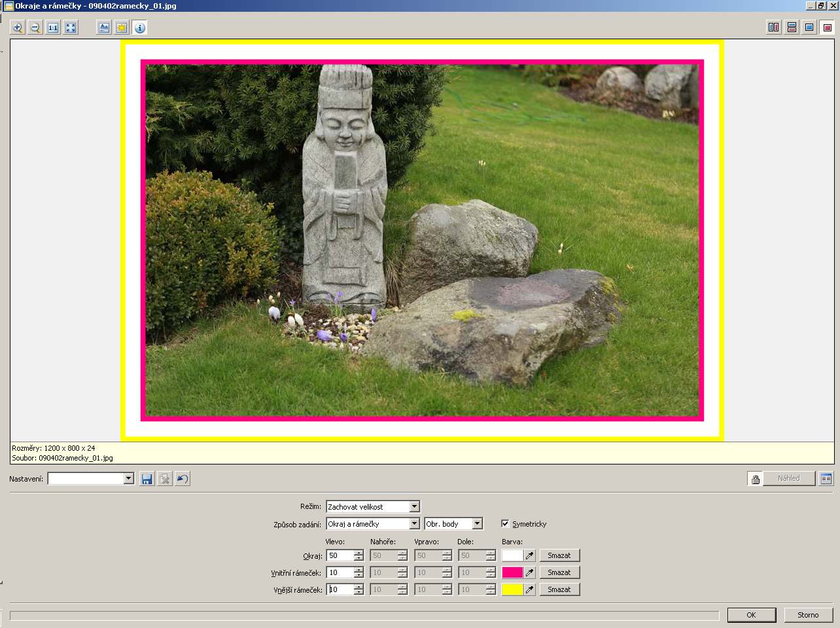Click the fit-to-window zoom icon
840x628 pixels.
click(x=71, y=27)
